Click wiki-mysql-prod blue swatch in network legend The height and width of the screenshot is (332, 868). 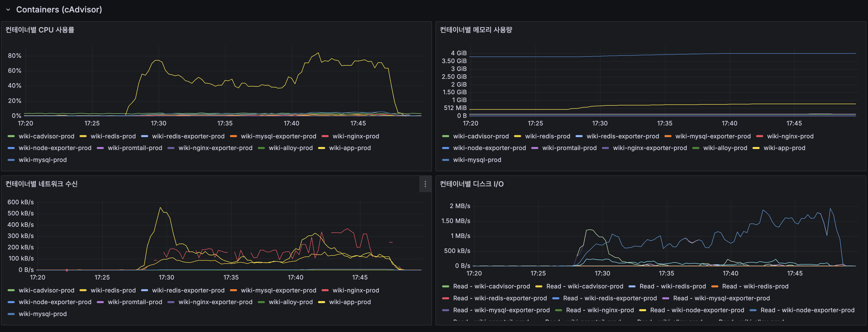pyautogui.click(x=11, y=314)
